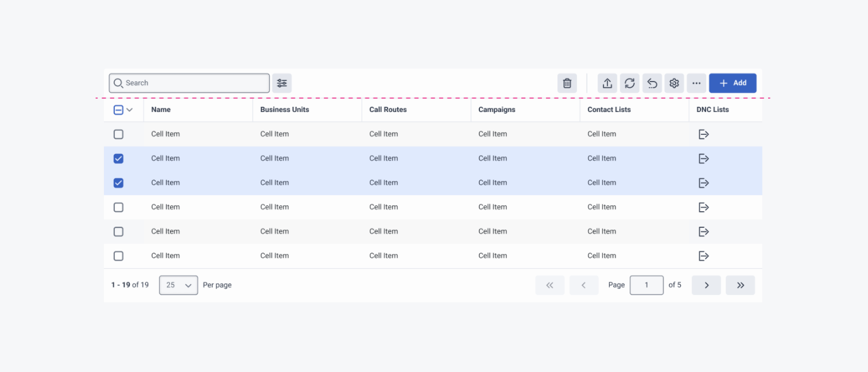Click the second row's Business Units 'Cell Item'
Image resolution: width=868 pixels, height=372 pixels.
pos(274,158)
